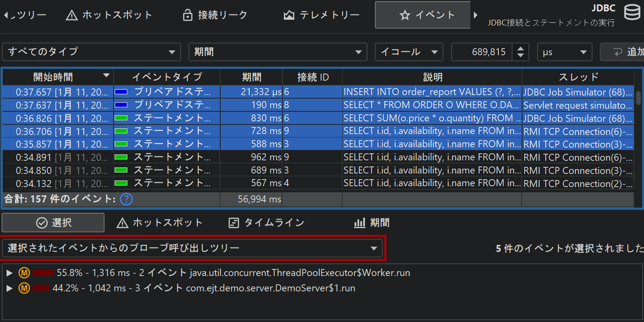Screen dimensions: 644x322
Task: Click the JDBC database icon
Action: [x=632, y=13]
